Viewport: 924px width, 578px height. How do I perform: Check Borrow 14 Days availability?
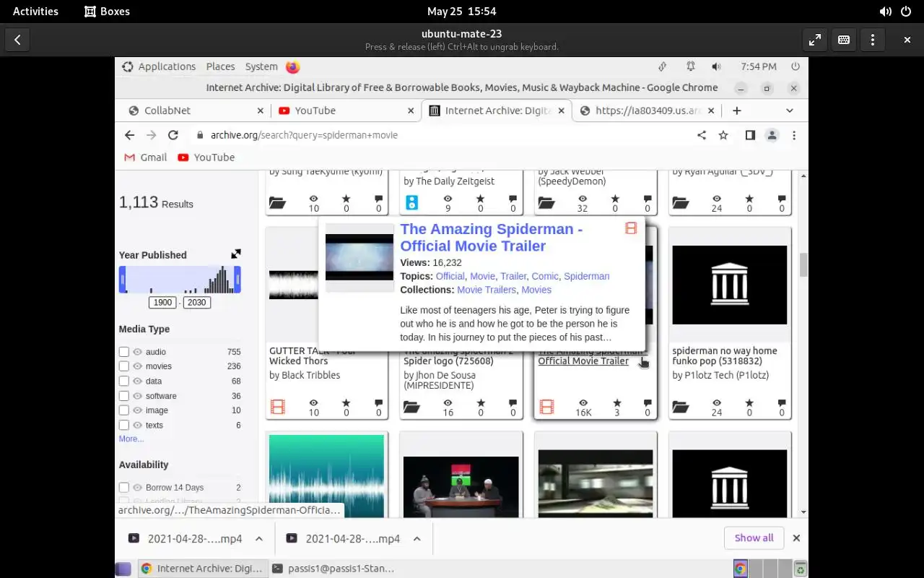pyautogui.click(x=124, y=488)
